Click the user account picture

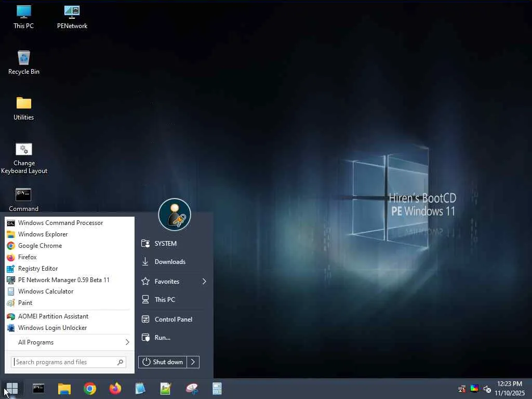[175, 215]
